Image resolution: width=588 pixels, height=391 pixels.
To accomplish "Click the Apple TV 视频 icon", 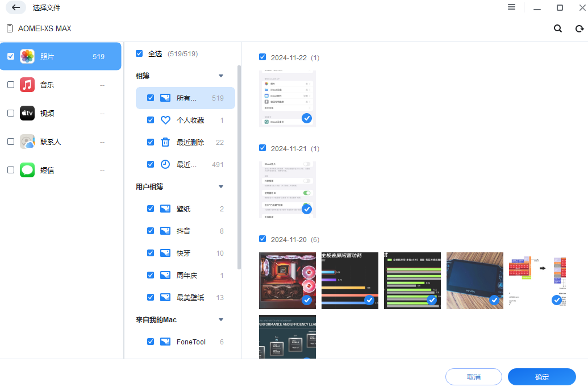I will (x=26, y=113).
